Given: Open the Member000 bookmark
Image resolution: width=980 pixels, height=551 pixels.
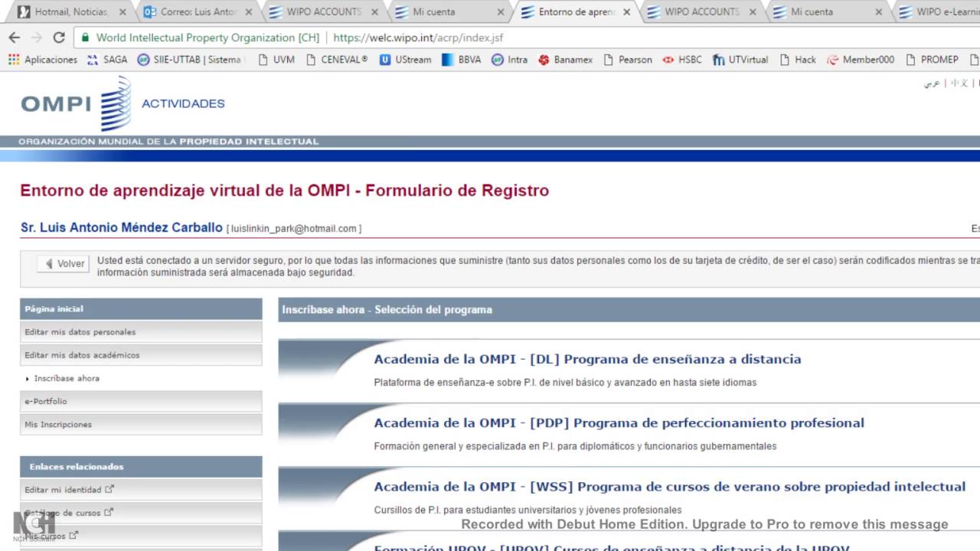Looking at the screenshot, I should coord(861,60).
